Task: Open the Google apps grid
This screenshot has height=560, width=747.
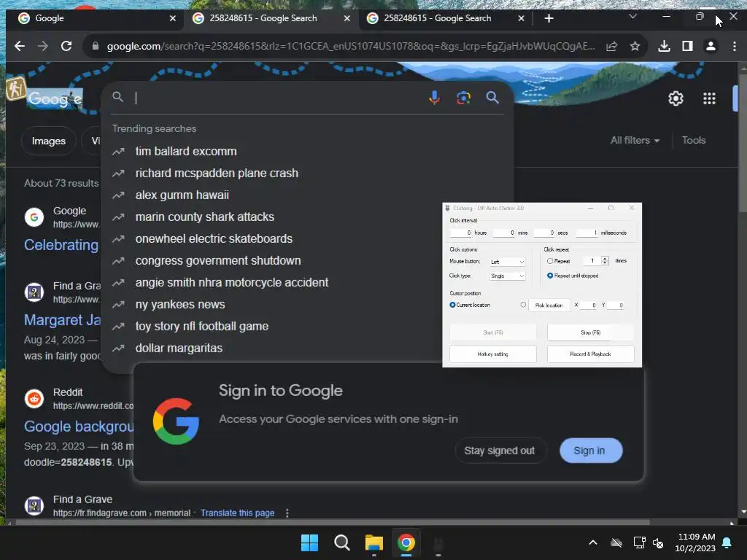Action: (x=709, y=98)
